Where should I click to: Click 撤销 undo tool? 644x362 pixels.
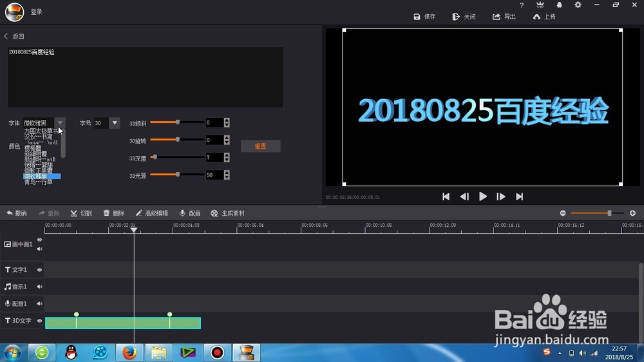point(17,213)
